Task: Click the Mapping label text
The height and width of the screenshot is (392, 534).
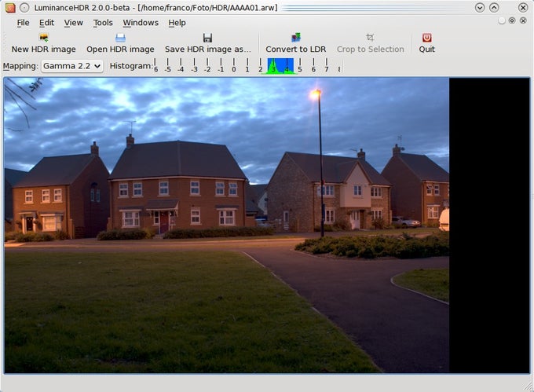Action: [20, 66]
